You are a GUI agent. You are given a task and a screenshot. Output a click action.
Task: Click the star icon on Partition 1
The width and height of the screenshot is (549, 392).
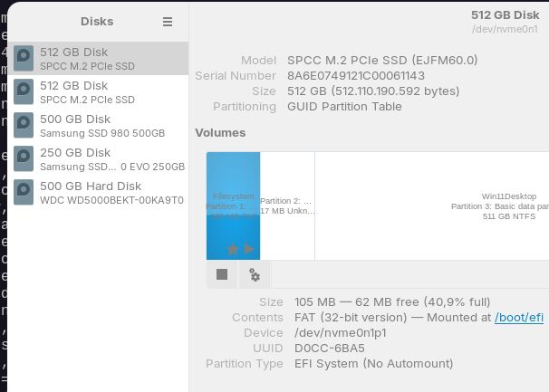(x=233, y=249)
